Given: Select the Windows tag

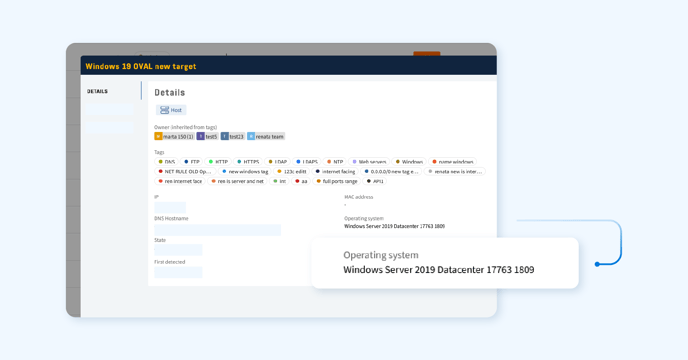Looking at the screenshot, I should coord(408,162).
